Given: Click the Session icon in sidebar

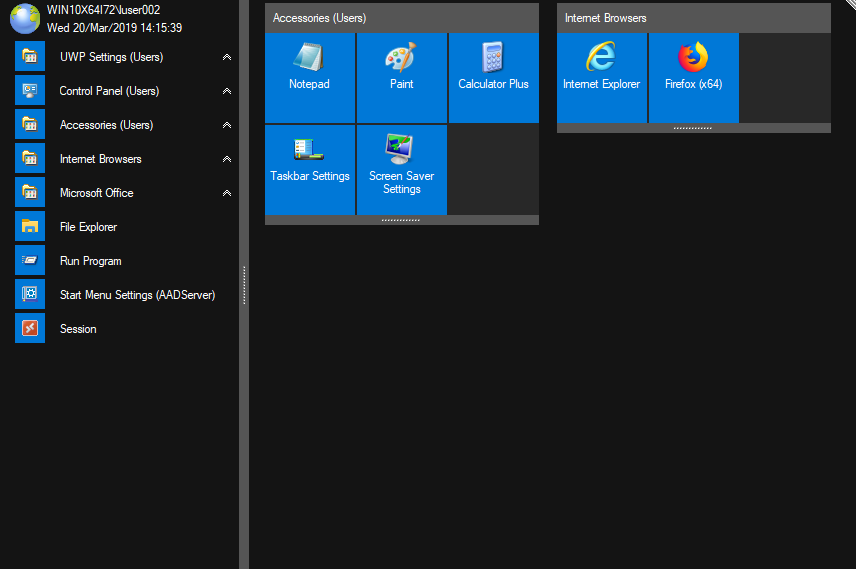Looking at the screenshot, I should (x=30, y=329).
